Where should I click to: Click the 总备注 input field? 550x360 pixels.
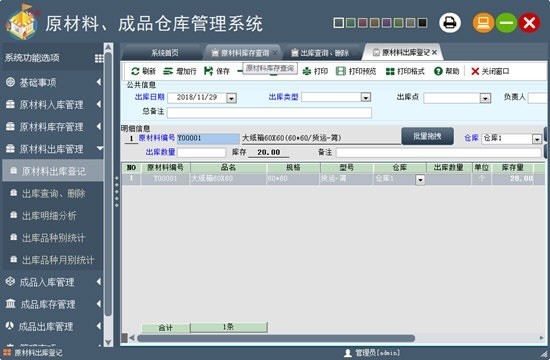(x=269, y=113)
